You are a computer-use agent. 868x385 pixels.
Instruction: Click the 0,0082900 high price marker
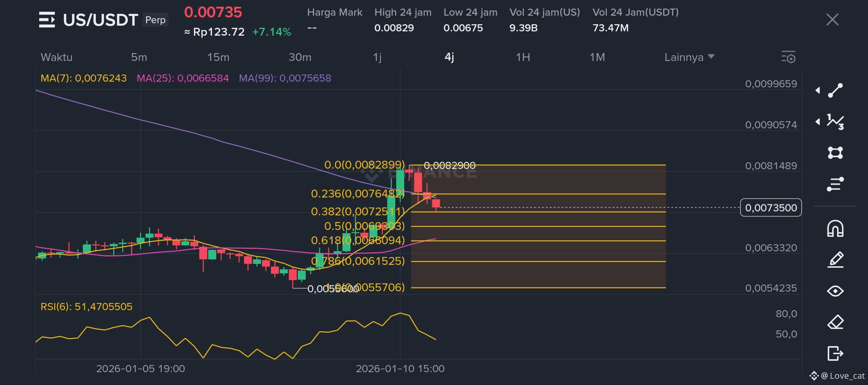tap(449, 165)
